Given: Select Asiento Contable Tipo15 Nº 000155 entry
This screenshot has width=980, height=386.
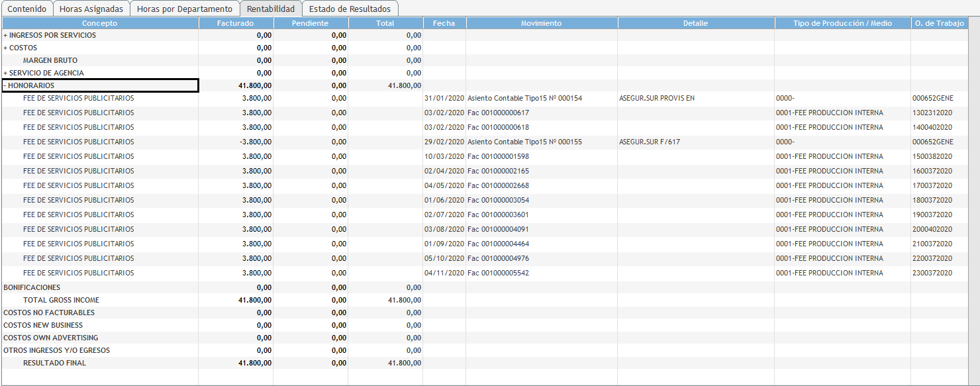Looking at the screenshot, I should (524, 142).
